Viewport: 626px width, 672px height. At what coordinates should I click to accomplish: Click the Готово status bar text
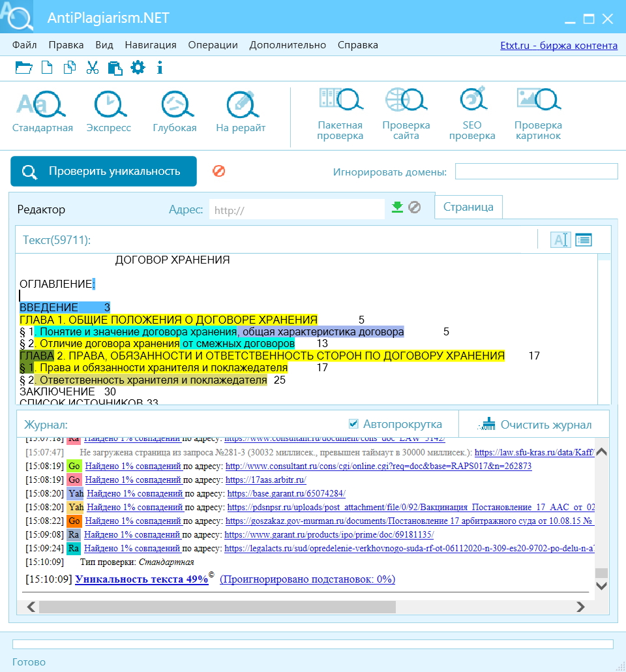click(29, 662)
